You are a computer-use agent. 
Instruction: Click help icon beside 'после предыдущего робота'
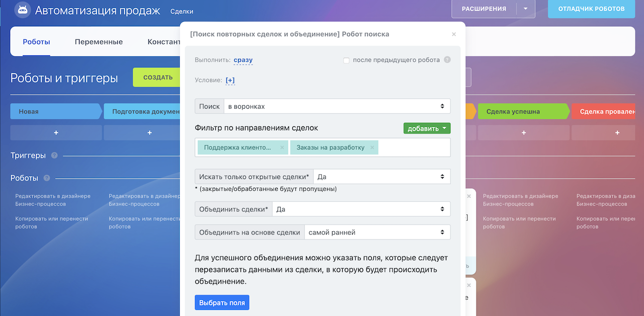click(447, 60)
